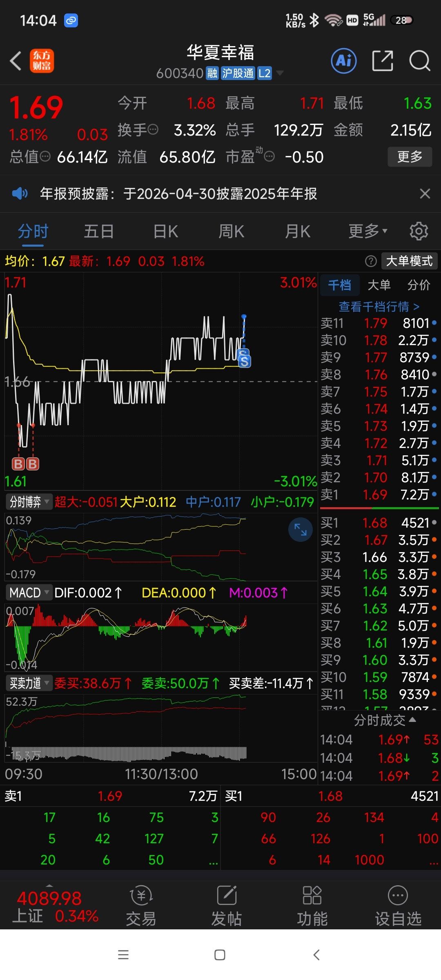Open the AI assistant icon

[x=343, y=61]
